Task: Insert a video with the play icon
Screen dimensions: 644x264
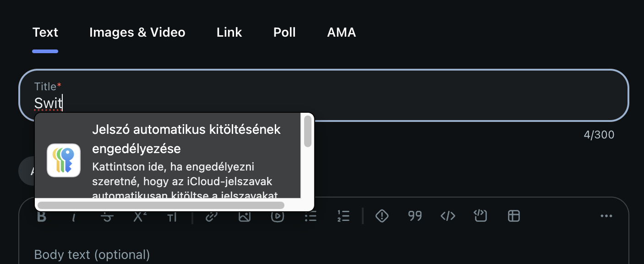Action: pos(278,216)
